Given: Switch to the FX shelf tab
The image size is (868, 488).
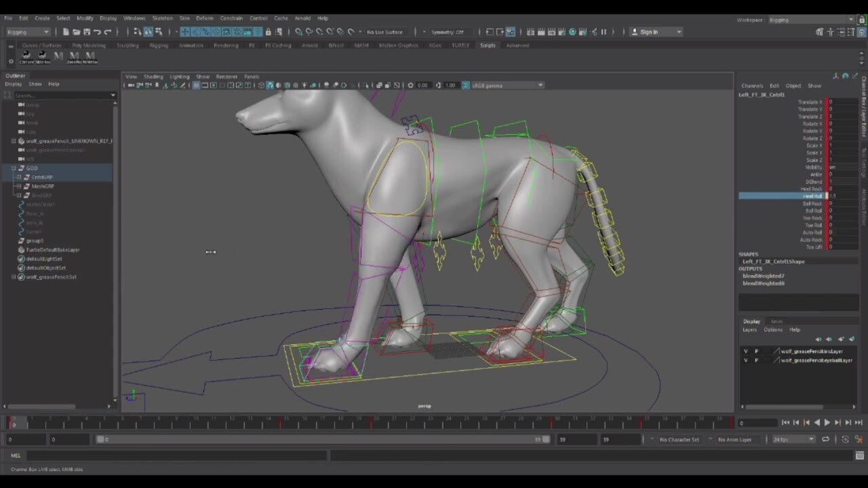Looking at the screenshot, I should point(252,45).
